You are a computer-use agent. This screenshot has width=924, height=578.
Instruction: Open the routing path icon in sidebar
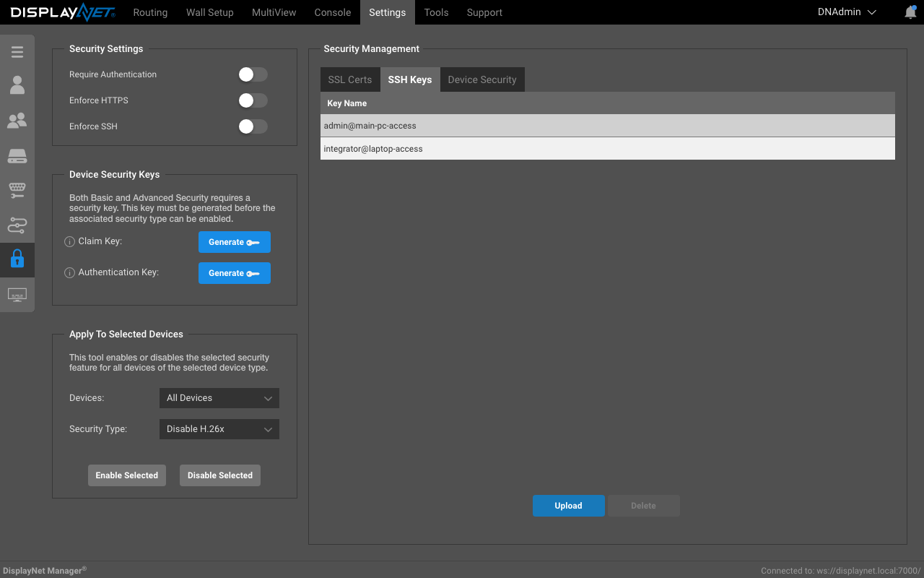17,225
